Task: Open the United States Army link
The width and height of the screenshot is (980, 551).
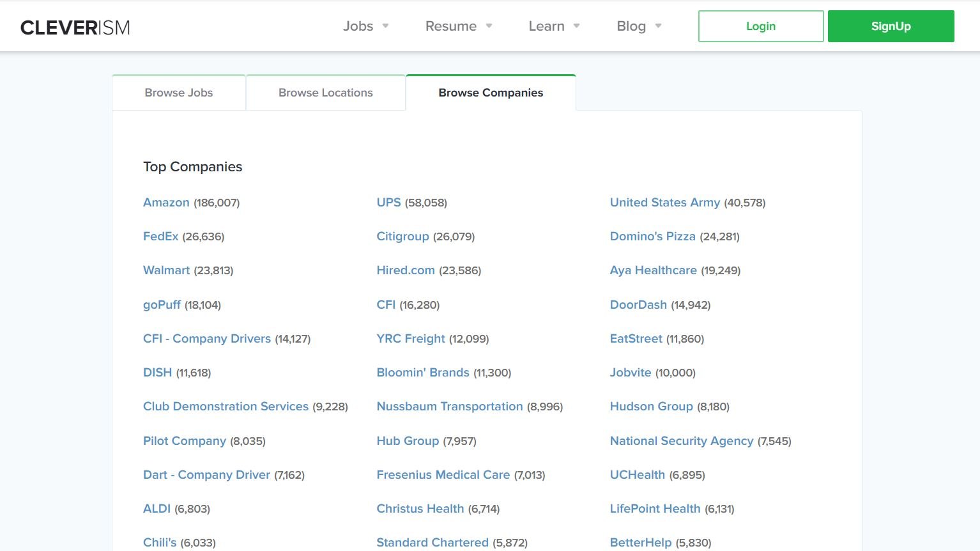Action: click(665, 203)
